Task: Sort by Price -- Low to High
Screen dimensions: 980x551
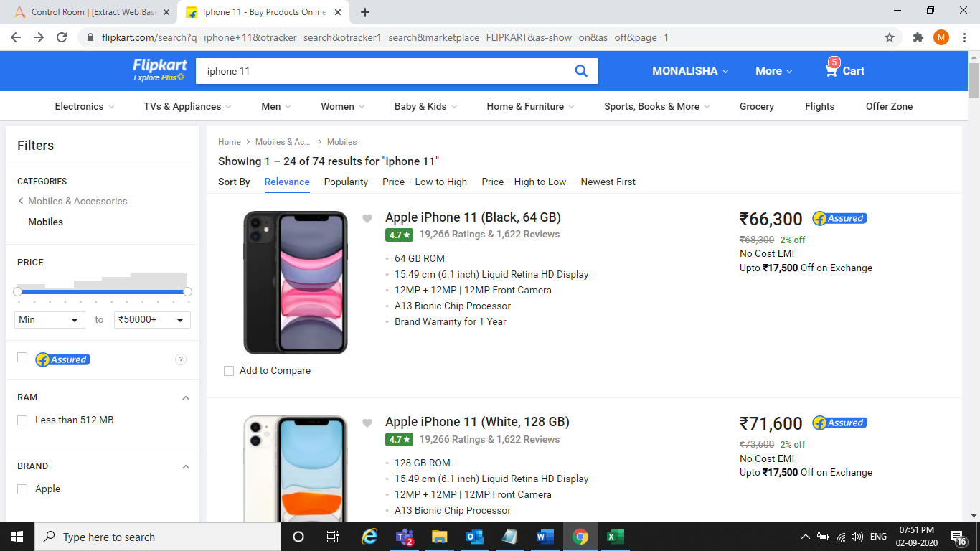Action: click(424, 182)
